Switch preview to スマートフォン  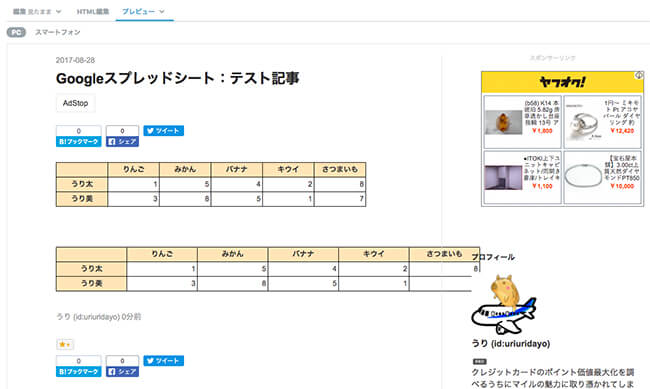click(x=58, y=32)
